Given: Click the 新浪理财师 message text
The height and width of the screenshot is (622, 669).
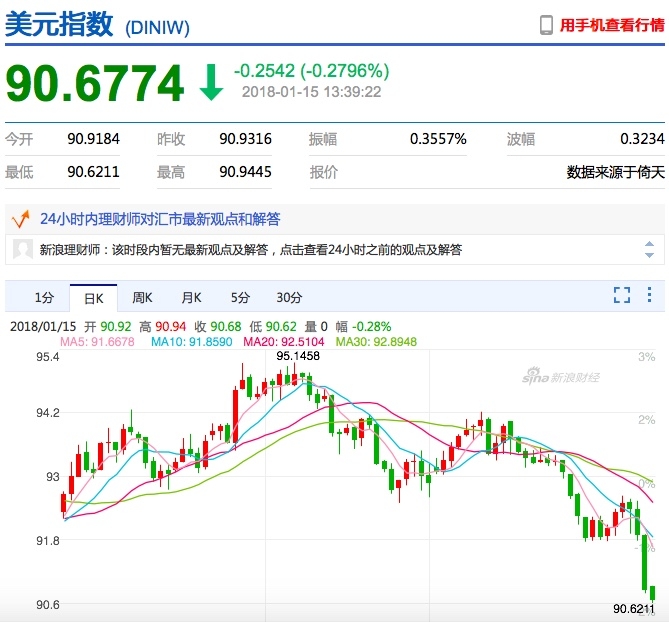Looking at the screenshot, I should click(x=250, y=250).
